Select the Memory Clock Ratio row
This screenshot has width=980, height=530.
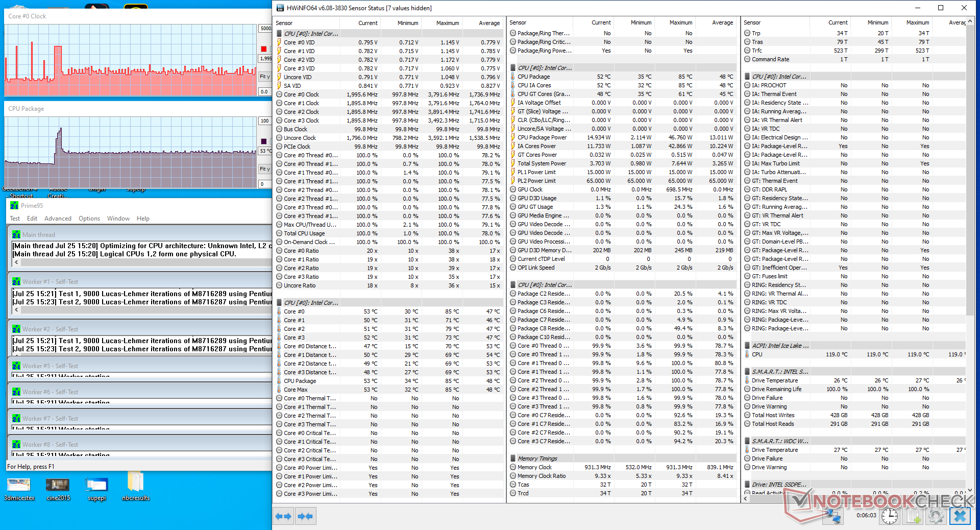(x=623, y=476)
